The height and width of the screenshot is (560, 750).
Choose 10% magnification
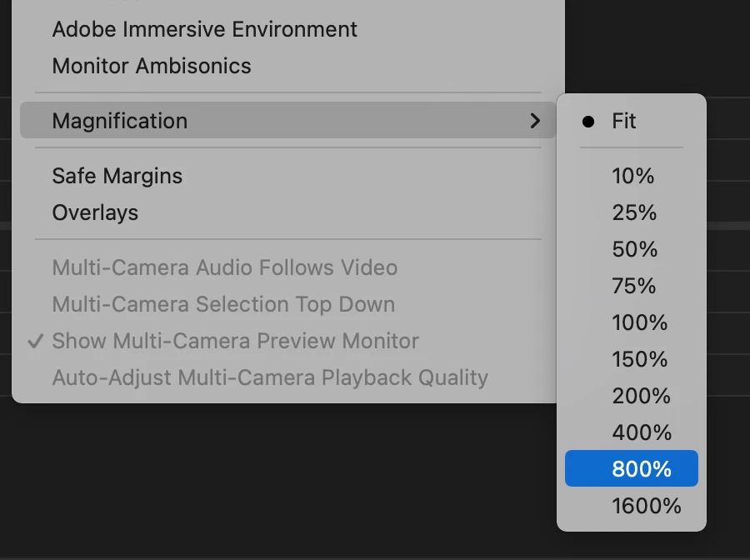[632, 176]
